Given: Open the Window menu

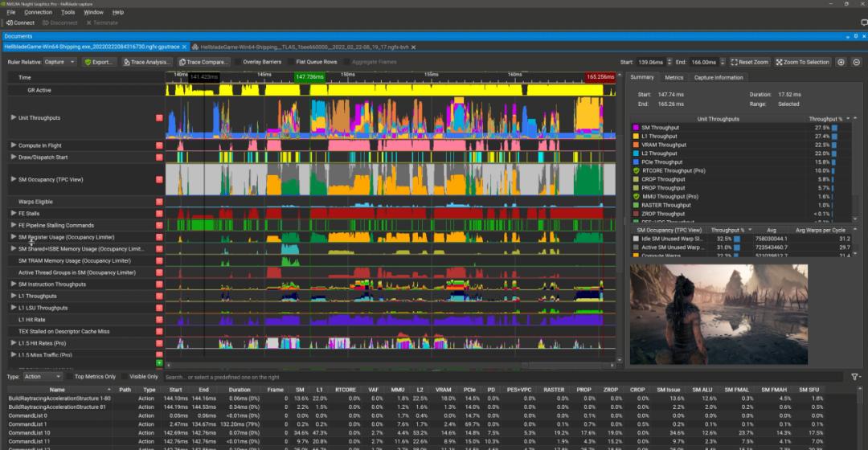Looking at the screenshot, I should point(93,12).
